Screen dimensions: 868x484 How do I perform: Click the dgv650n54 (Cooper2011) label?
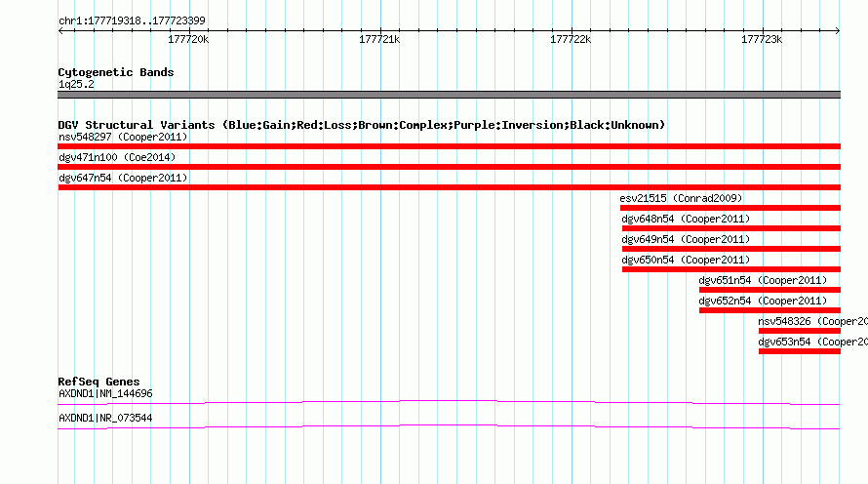tap(686, 260)
